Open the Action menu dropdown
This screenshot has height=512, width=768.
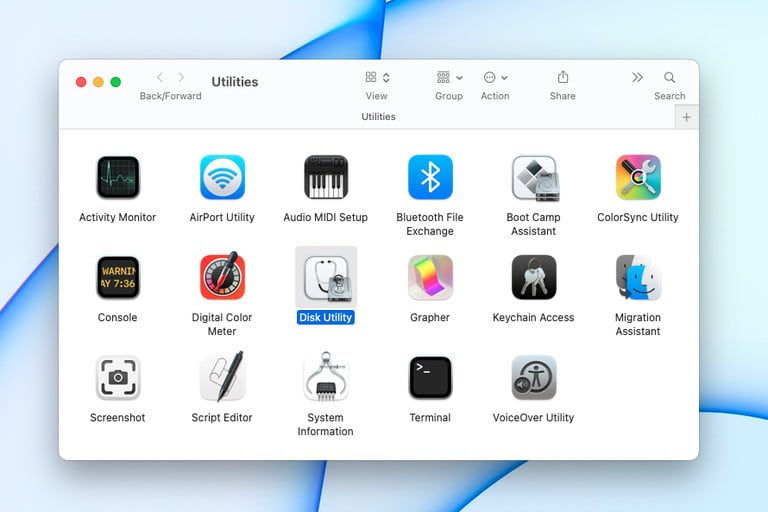tap(495, 77)
